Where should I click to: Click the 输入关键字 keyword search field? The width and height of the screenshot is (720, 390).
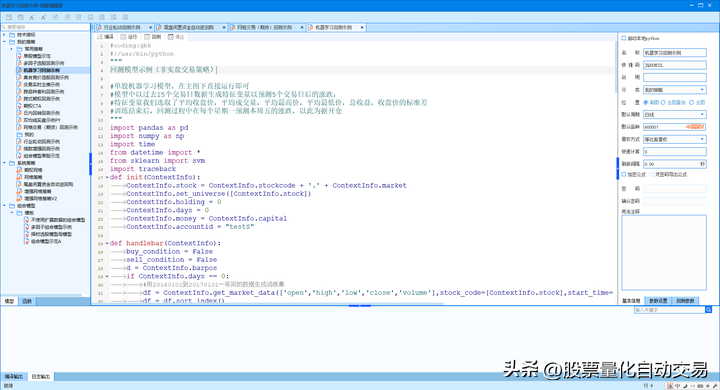pos(669,310)
